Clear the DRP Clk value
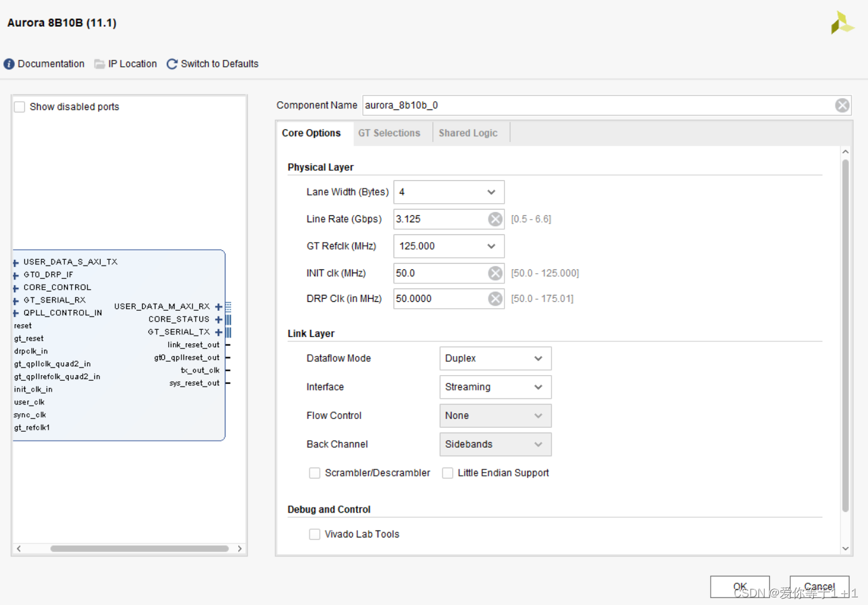Image resolution: width=868 pixels, height=605 pixels. (x=495, y=299)
